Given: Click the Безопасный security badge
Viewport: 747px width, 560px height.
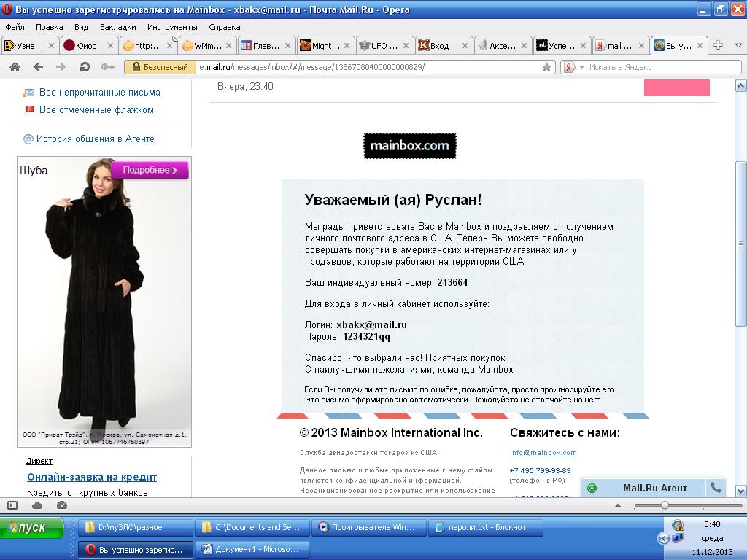Looking at the screenshot, I should tap(160, 67).
